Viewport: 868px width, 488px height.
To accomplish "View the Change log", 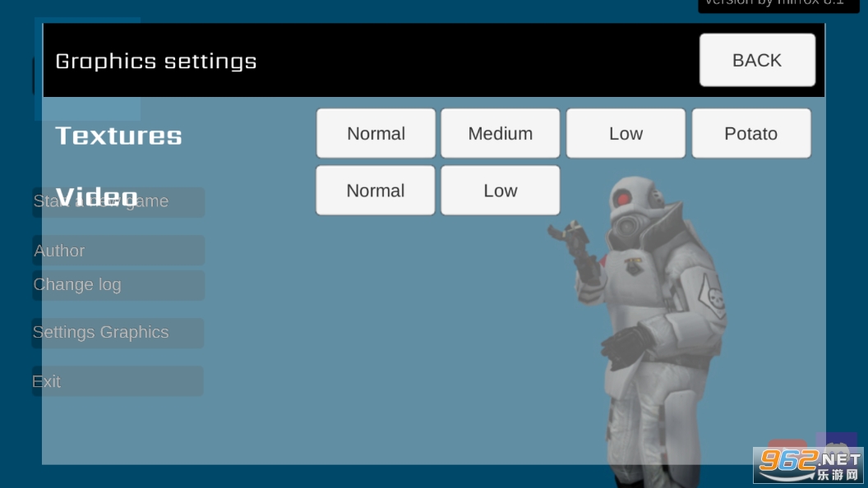I will click(118, 285).
